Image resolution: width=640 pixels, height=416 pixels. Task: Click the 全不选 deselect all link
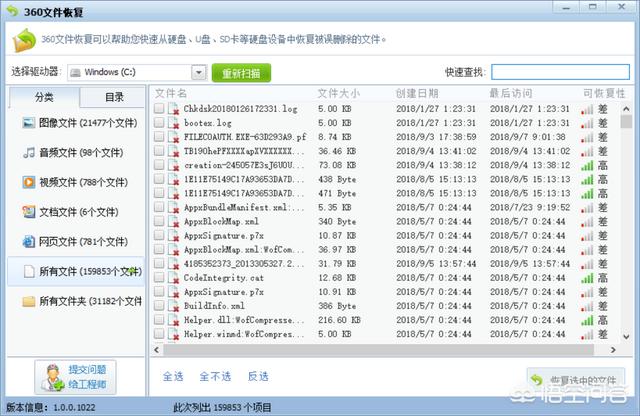[215, 376]
